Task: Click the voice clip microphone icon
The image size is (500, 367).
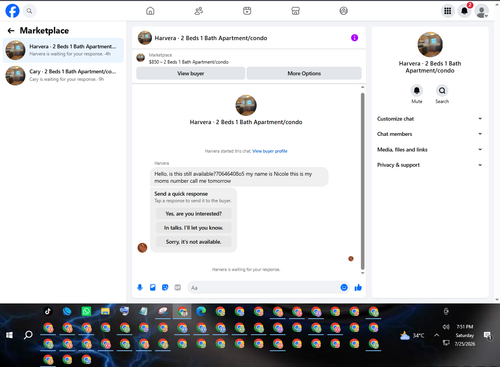Action: [x=140, y=287]
